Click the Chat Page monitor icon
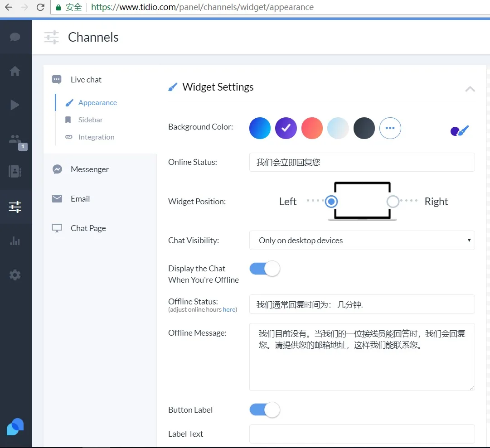 (x=57, y=228)
